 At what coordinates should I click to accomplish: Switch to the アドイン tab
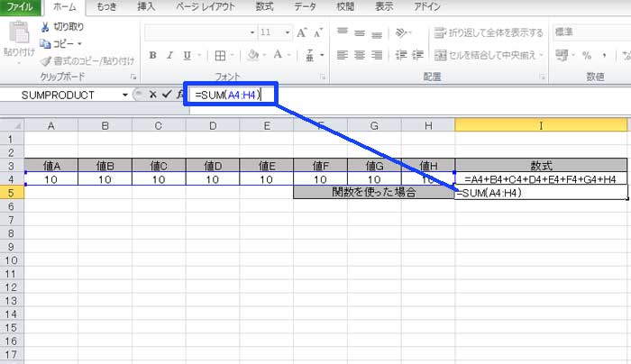[427, 7]
